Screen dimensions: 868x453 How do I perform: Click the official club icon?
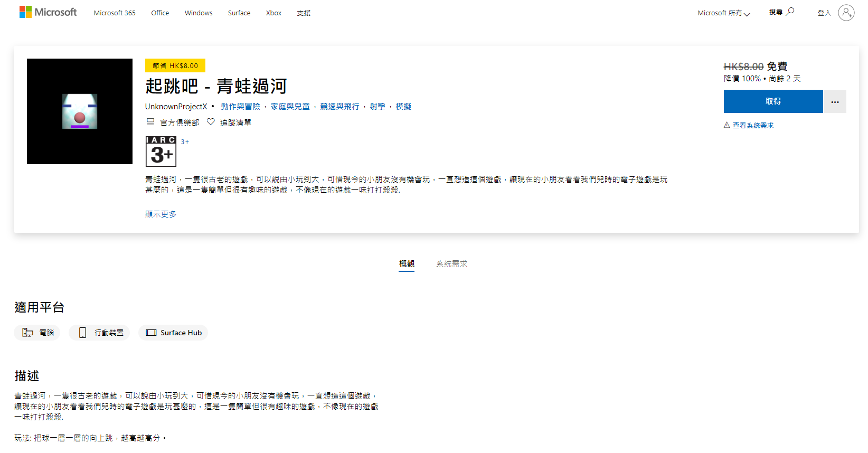click(x=150, y=122)
